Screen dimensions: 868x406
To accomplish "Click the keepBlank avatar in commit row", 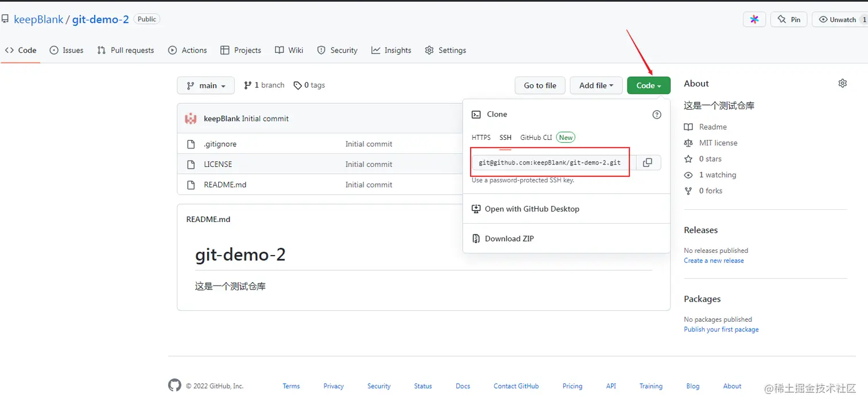I will 191,119.
